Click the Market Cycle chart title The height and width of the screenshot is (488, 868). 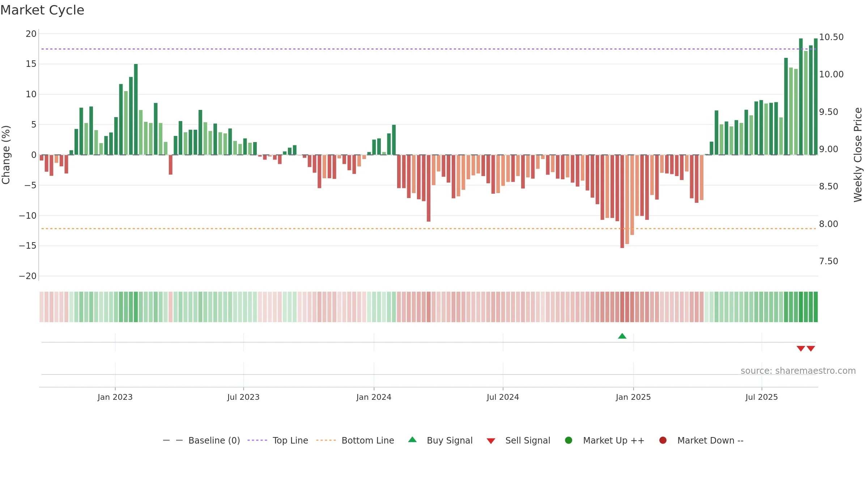pyautogui.click(x=42, y=10)
